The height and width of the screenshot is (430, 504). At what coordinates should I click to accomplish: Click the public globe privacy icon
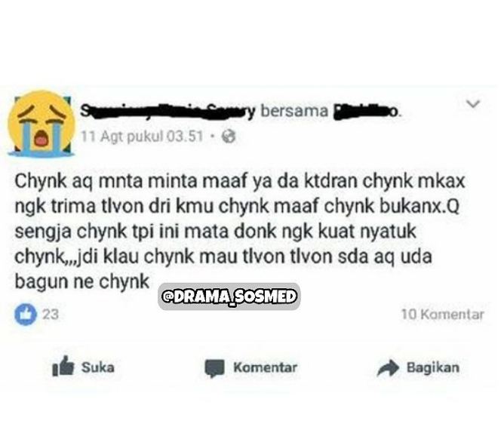[x=229, y=137]
